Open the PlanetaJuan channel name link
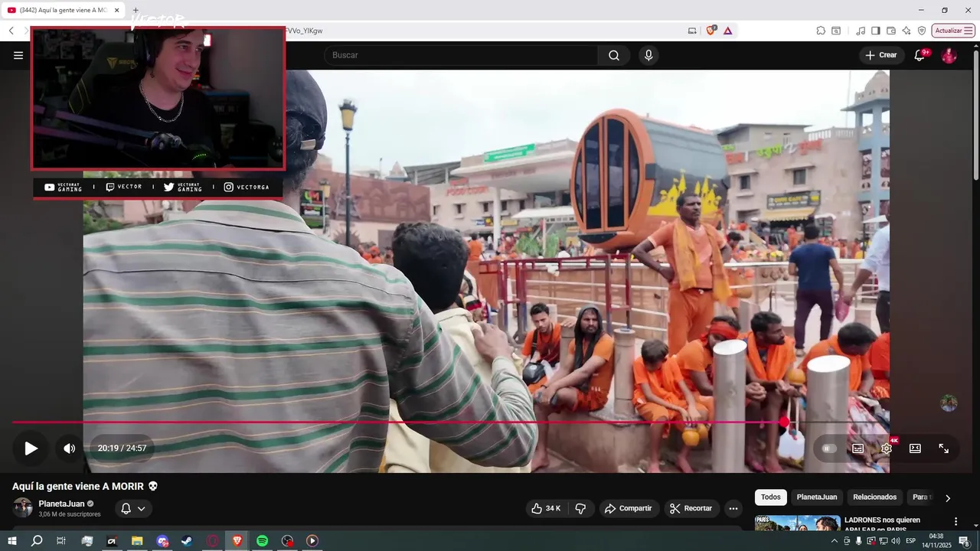 coord(61,504)
